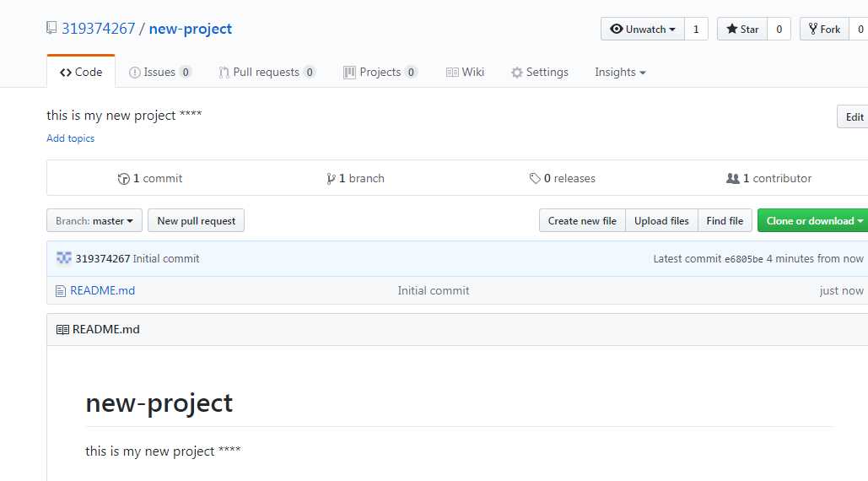The image size is (868, 481).
Task: Click the Edit description button
Action: point(853,116)
